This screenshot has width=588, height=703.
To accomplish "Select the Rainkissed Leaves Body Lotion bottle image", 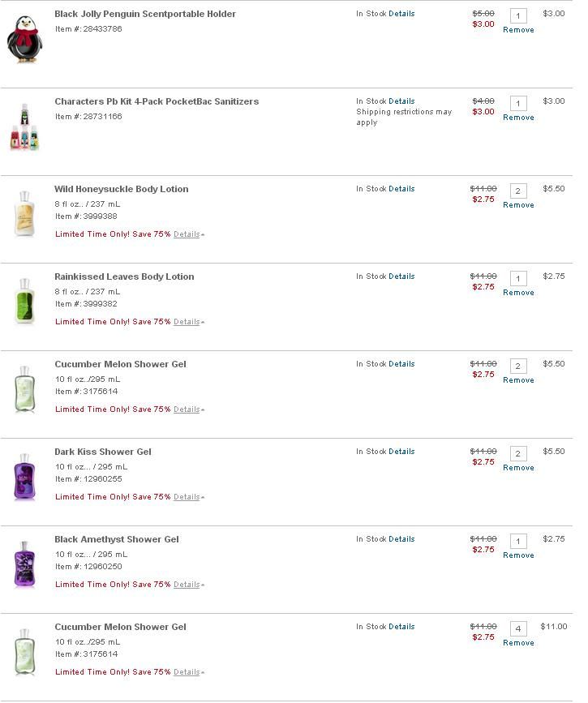I will point(24,301).
